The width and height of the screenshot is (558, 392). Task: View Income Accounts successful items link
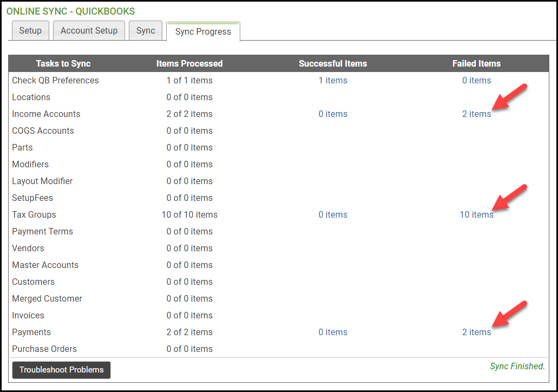(333, 114)
